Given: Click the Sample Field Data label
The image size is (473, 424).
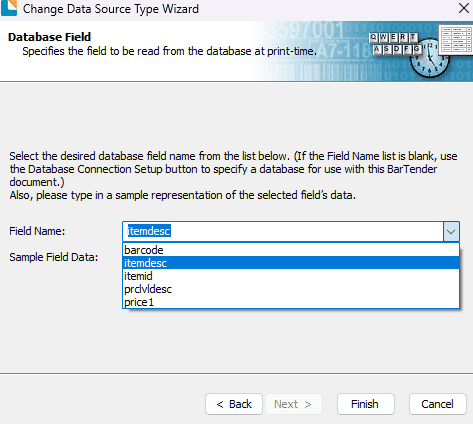Looking at the screenshot, I should [x=54, y=257].
